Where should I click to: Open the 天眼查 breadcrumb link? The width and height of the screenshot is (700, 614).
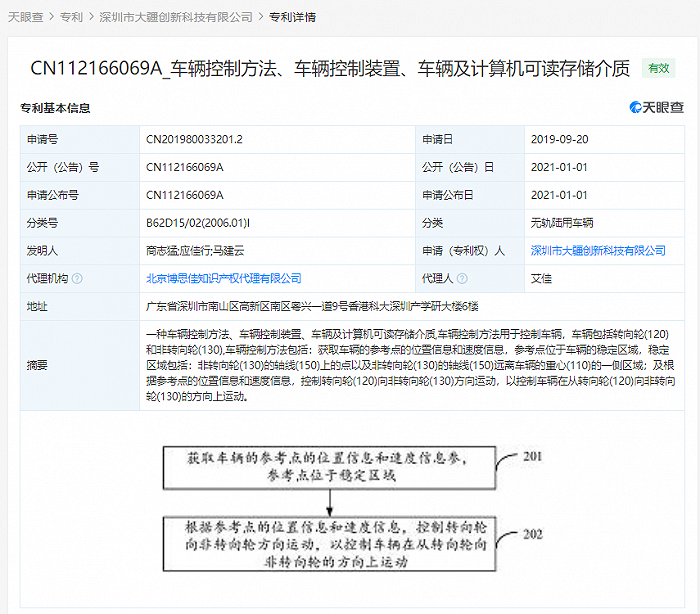point(25,17)
